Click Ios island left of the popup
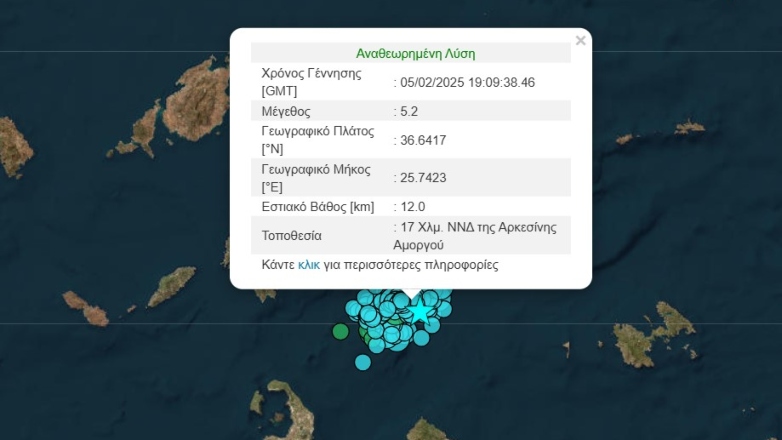The width and height of the screenshot is (782, 440). tap(171, 286)
